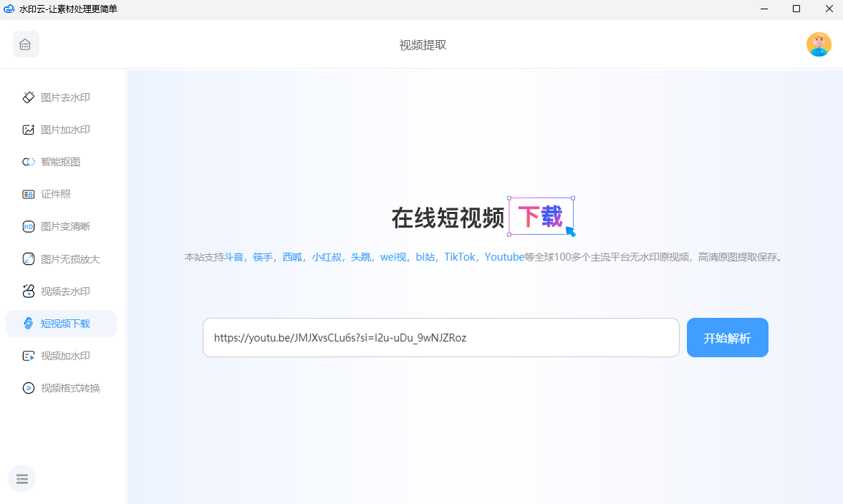This screenshot has width=843, height=504.
Task: Click the 图片变清晰 HD icon
Action: pos(29,226)
